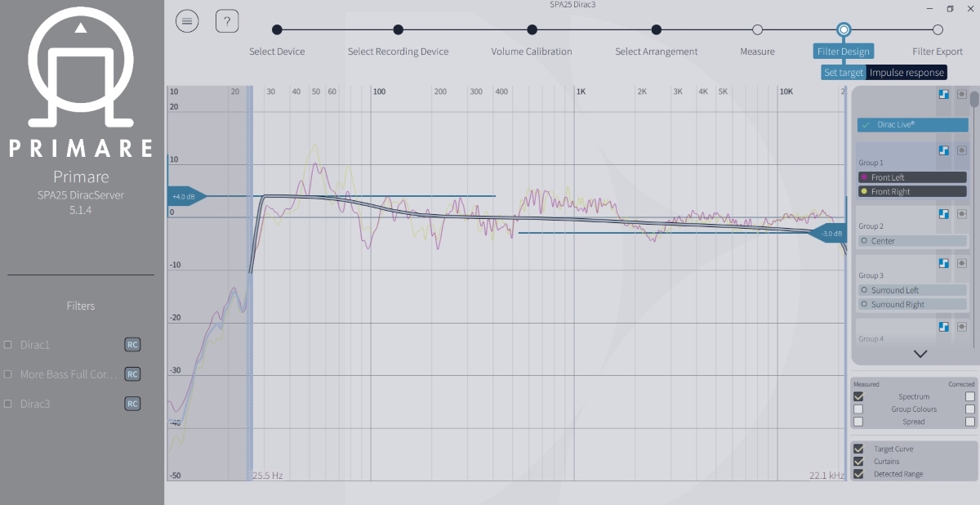Tick the Dirac3 filter checkbox
980x505 pixels.
click(x=8, y=404)
